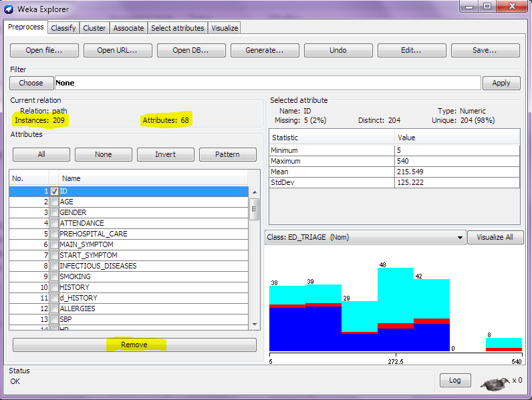
Task: Check the AGE attribute checkbox
Action: (x=54, y=202)
